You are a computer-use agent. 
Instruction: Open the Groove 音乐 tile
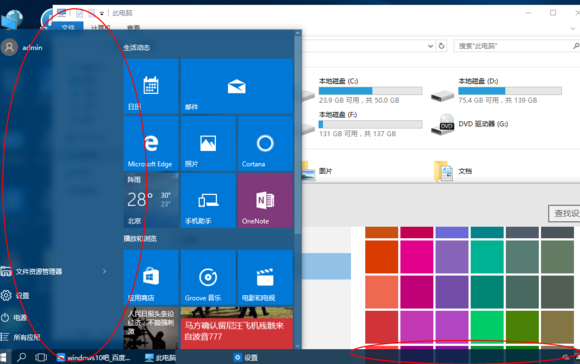coord(208,277)
